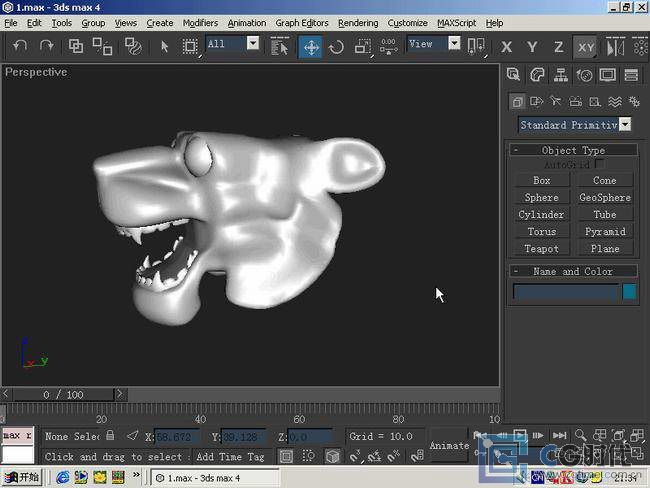Click the Add Time Tag field
The height and width of the screenshot is (488, 650).
click(x=230, y=456)
